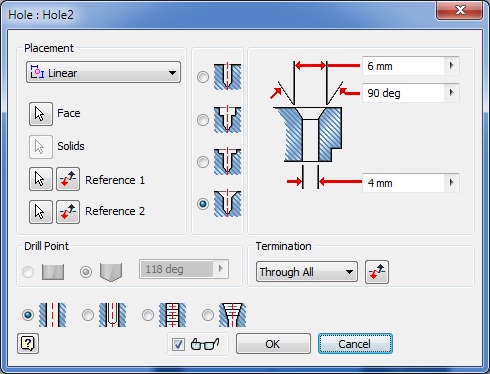Click the Reference 2 selection arrow button
The width and height of the screenshot is (490, 374).
coord(41,212)
